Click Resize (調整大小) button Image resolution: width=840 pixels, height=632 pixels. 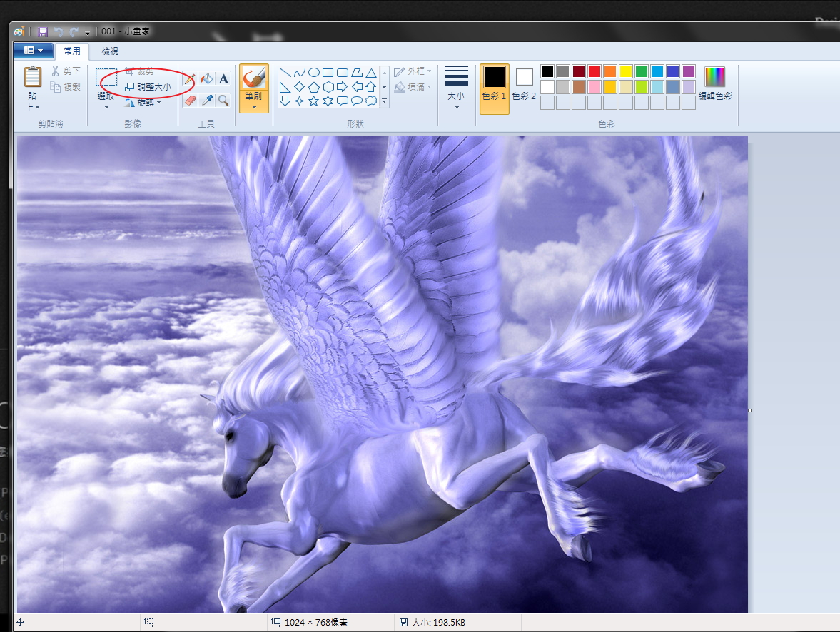pyautogui.click(x=148, y=87)
